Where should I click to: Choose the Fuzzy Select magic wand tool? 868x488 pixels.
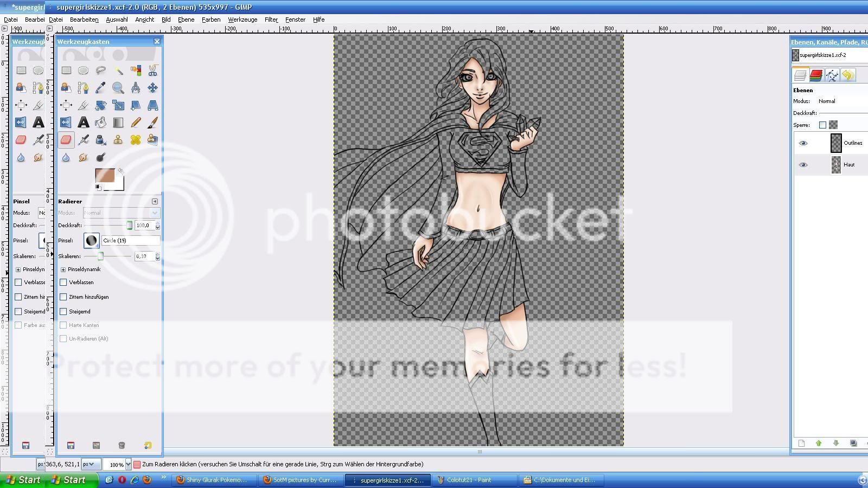coord(118,70)
